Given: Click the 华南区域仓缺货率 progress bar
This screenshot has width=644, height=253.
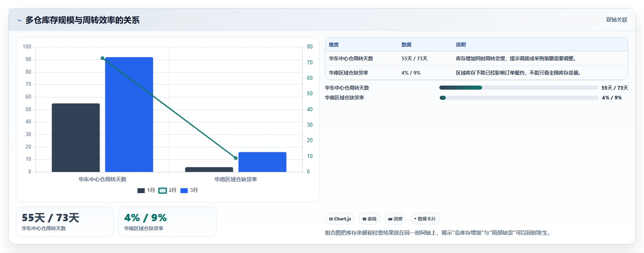Looking at the screenshot, I should [x=519, y=98].
